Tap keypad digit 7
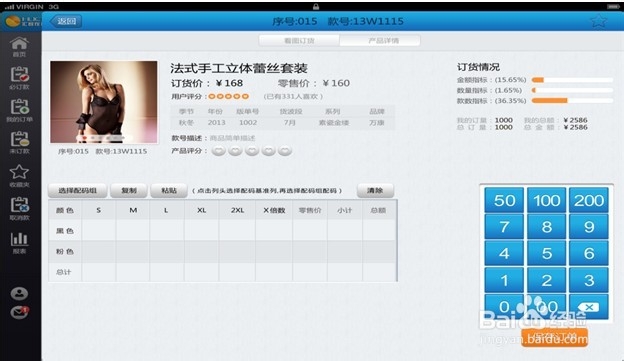Screen dimensions: 624x361 [x=504, y=227]
